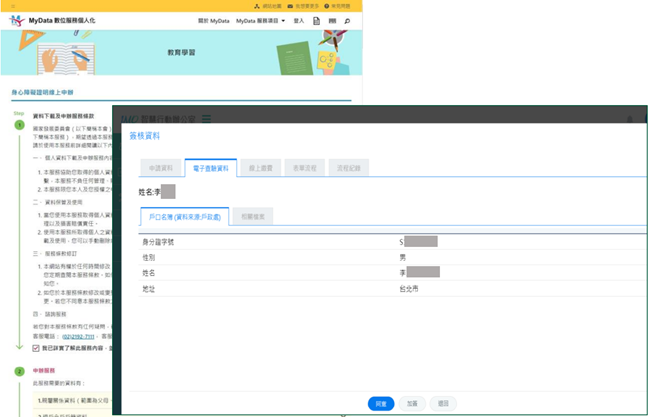
Task: Click the 加簽 button
Action: click(412, 404)
